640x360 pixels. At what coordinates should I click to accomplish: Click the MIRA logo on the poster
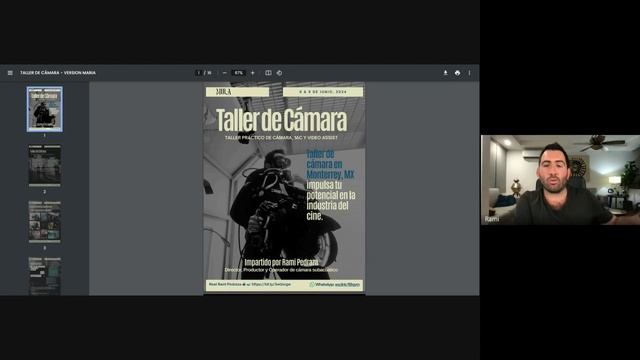[224, 92]
